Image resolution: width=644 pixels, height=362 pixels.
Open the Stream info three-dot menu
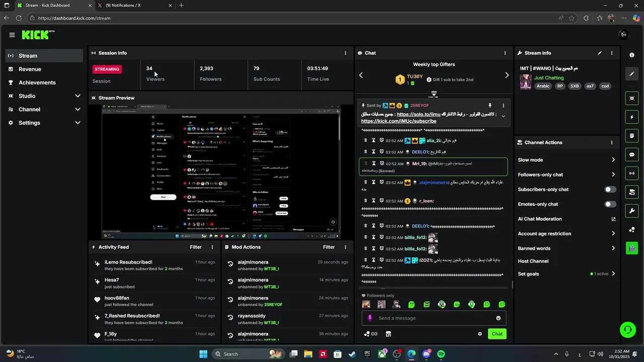point(612,53)
